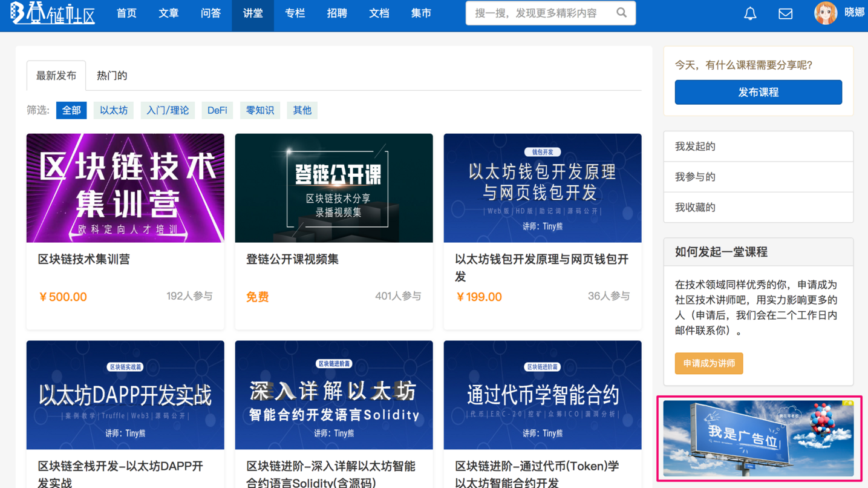Screen dimensions: 868x488
Task: Open the 通过代币学智能合约 course thumbnail
Action: point(543,395)
